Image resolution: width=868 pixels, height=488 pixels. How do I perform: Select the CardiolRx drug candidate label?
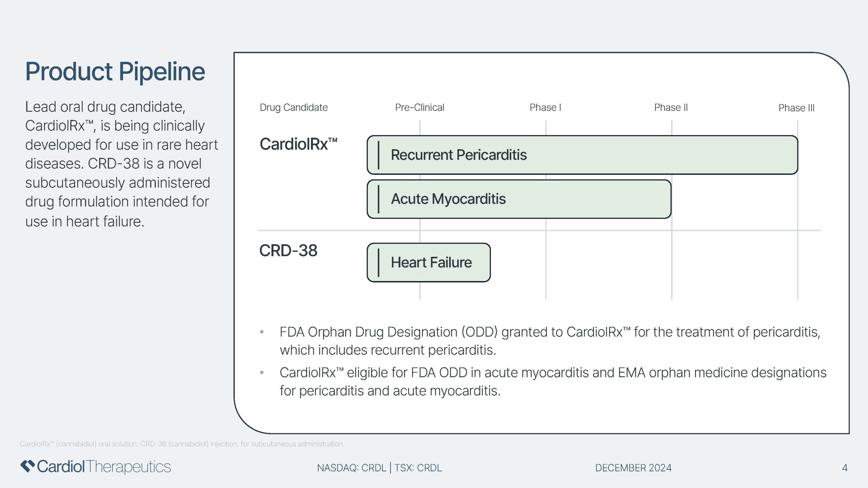point(298,144)
